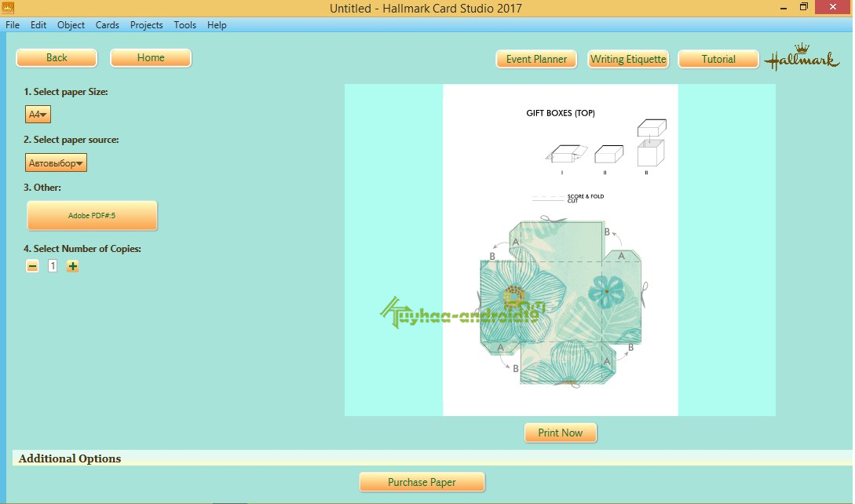The width and height of the screenshot is (855, 504).
Task: Click the '3. Other:' label
Action: click(x=42, y=188)
